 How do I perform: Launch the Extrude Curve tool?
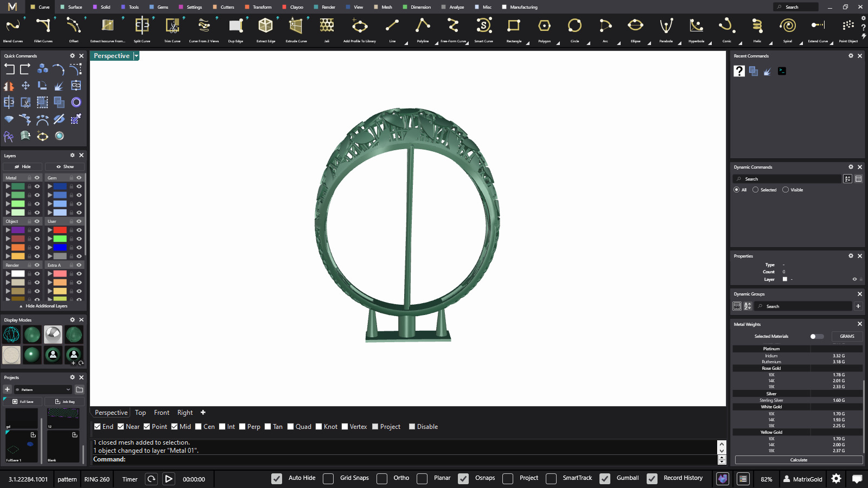tap(296, 30)
